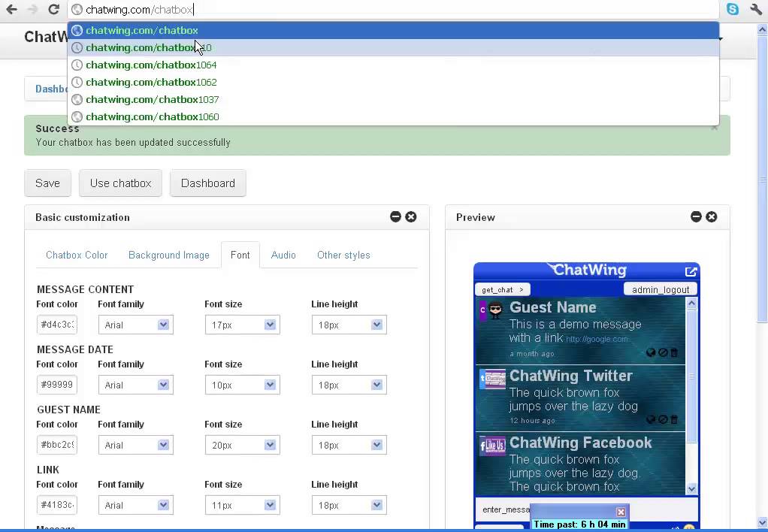Open the Skype extension icon
The width and height of the screenshot is (768, 532).
point(733,9)
